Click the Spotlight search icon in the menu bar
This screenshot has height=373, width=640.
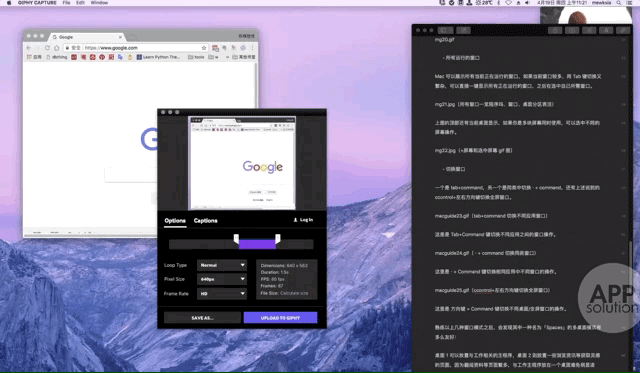click(x=619, y=3)
